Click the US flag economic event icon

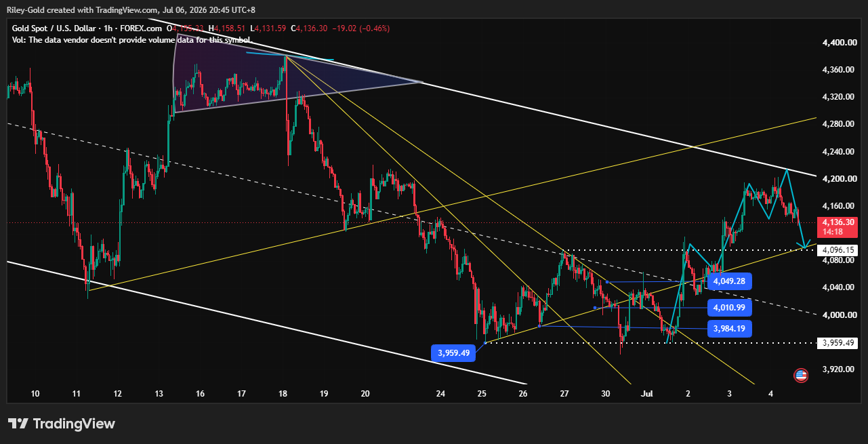coord(801,375)
